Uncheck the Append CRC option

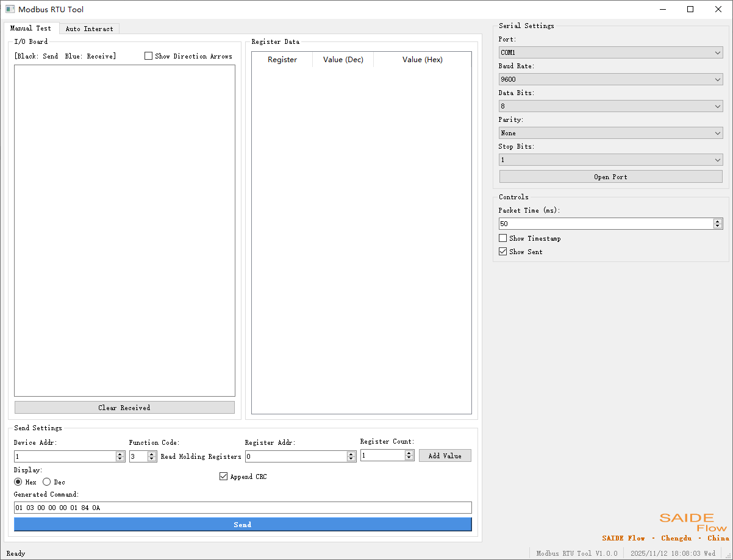(x=223, y=476)
